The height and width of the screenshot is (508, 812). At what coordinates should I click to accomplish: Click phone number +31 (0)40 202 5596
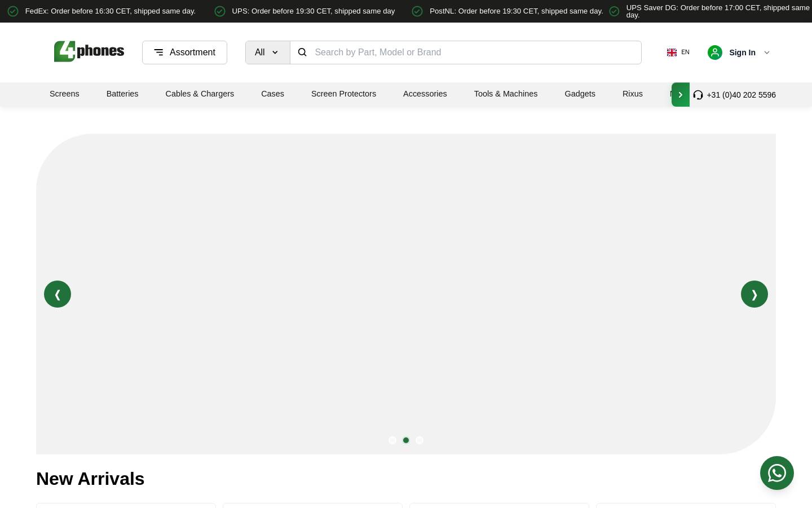[x=741, y=95]
